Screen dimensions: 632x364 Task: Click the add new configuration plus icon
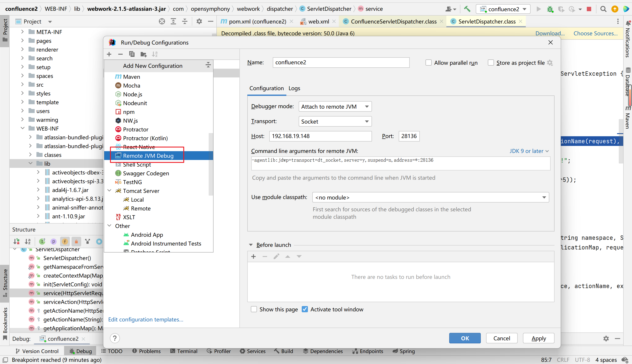(x=109, y=54)
